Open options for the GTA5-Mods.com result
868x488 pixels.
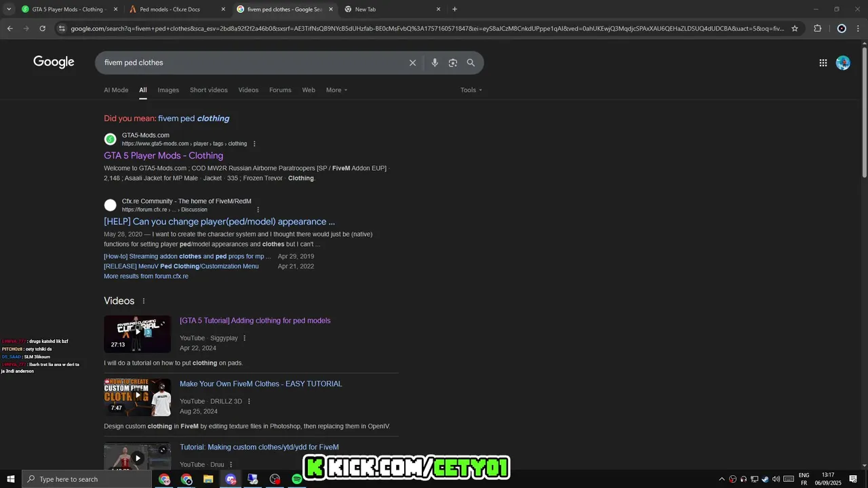(x=254, y=144)
